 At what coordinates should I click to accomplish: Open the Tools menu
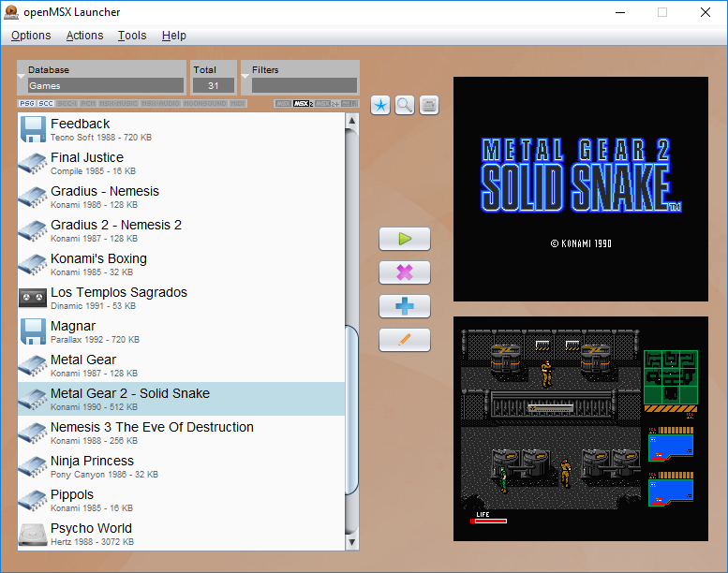[x=132, y=36]
